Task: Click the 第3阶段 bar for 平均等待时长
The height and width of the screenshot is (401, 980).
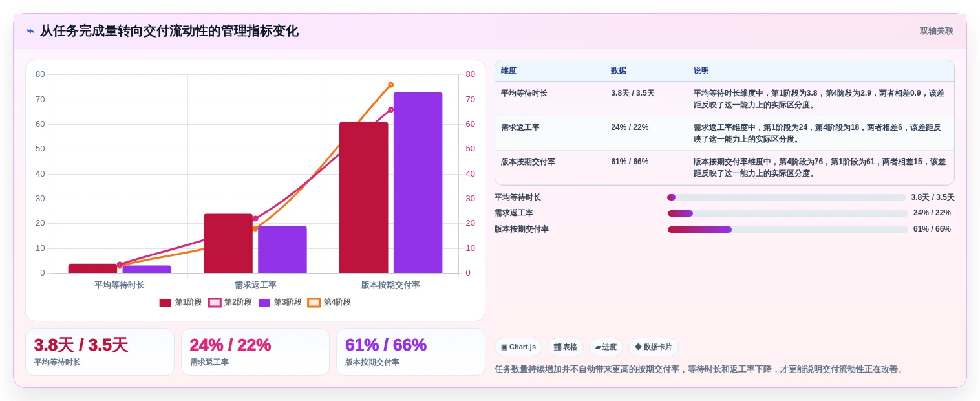Action: pyautogui.click(x=147, y=270)
